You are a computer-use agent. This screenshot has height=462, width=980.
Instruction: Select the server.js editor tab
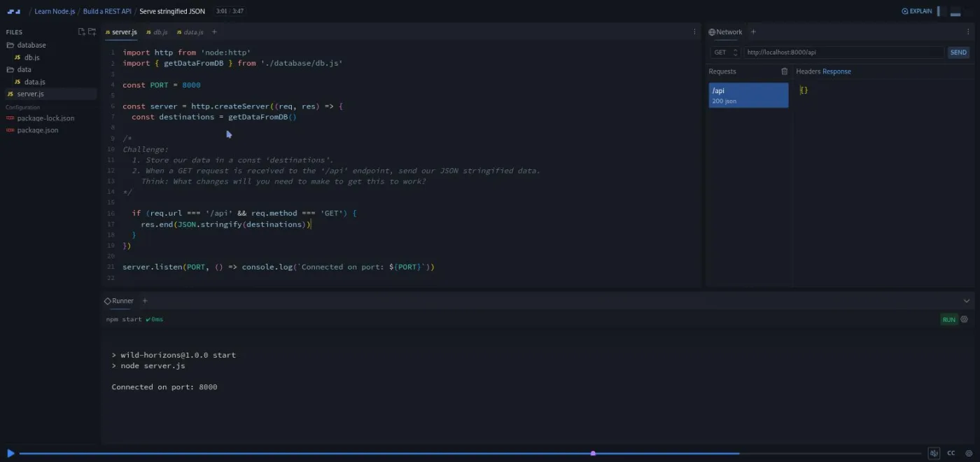(x=121, y=32)
